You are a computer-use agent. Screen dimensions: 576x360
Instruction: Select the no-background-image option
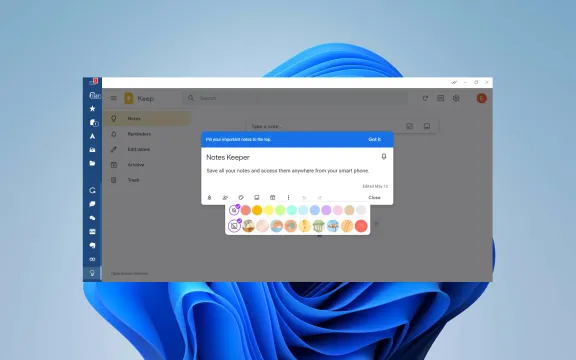pyautogui.click(x=234, y=226)
